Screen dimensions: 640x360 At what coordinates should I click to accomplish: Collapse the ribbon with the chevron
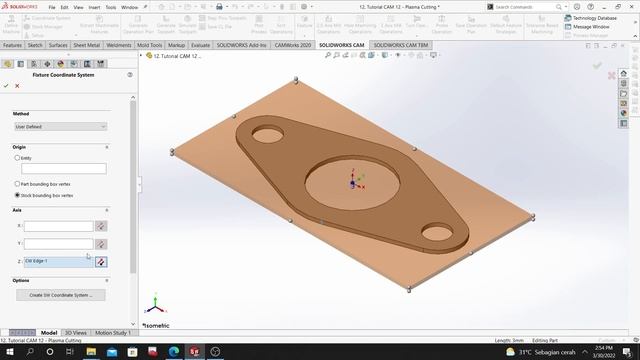[x=635, y=36]
